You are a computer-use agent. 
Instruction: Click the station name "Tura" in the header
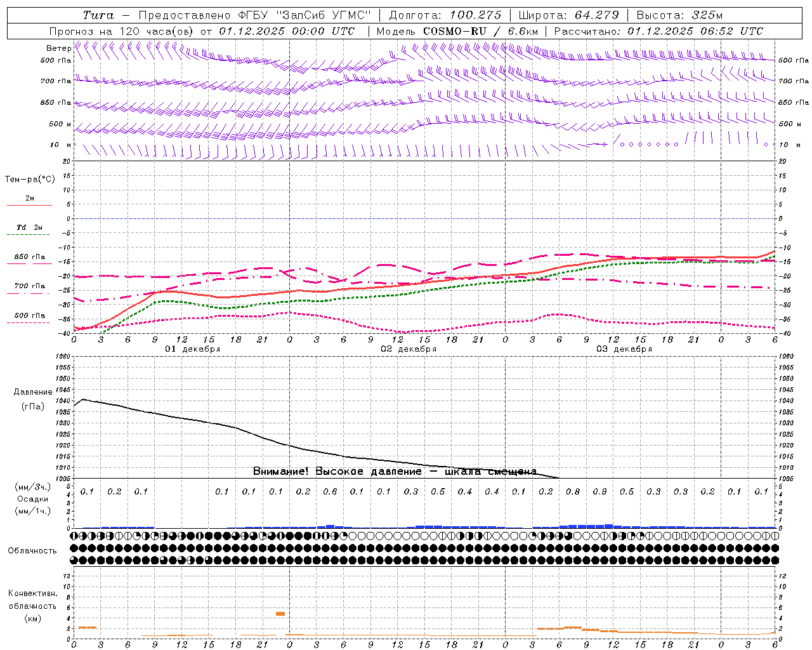pyautogui.click(x=98, y=15)
